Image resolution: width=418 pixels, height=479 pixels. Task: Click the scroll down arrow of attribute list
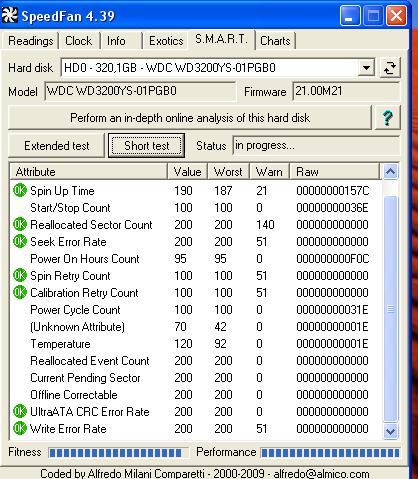pyautogui.click(x=390, y=431)
